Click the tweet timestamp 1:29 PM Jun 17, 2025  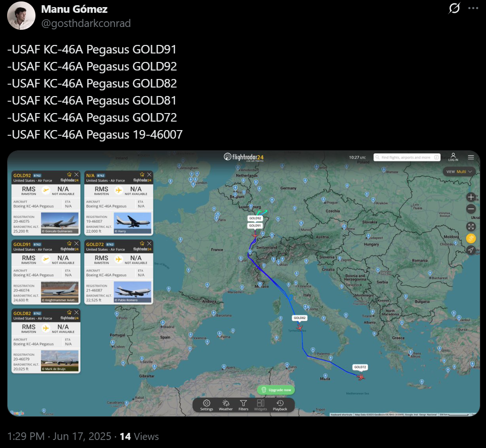coord(59,437)
